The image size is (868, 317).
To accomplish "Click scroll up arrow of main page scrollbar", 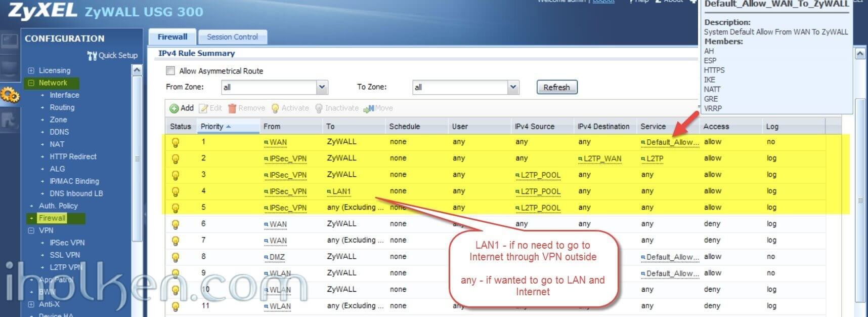I will [x=859, y=54].
